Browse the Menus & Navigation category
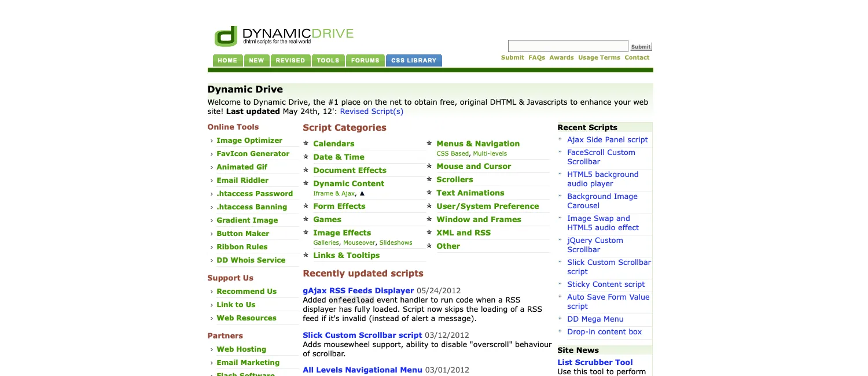Screen dimensions: 868x376 click(478, 144)
